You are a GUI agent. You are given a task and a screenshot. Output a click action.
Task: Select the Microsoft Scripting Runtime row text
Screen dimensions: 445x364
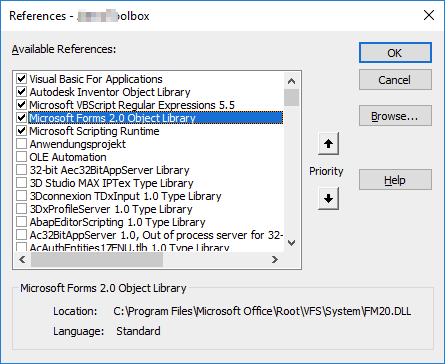[x=94, y=131]
